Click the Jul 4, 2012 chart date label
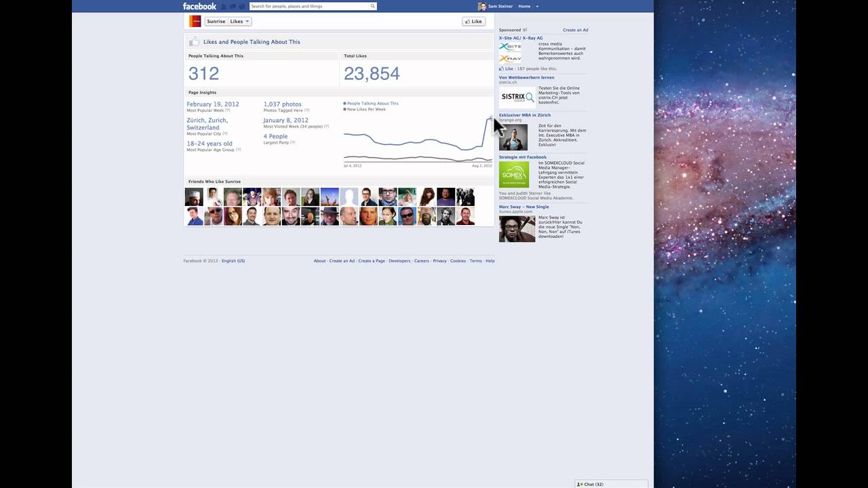868x488 pixels. click(353, 165)
